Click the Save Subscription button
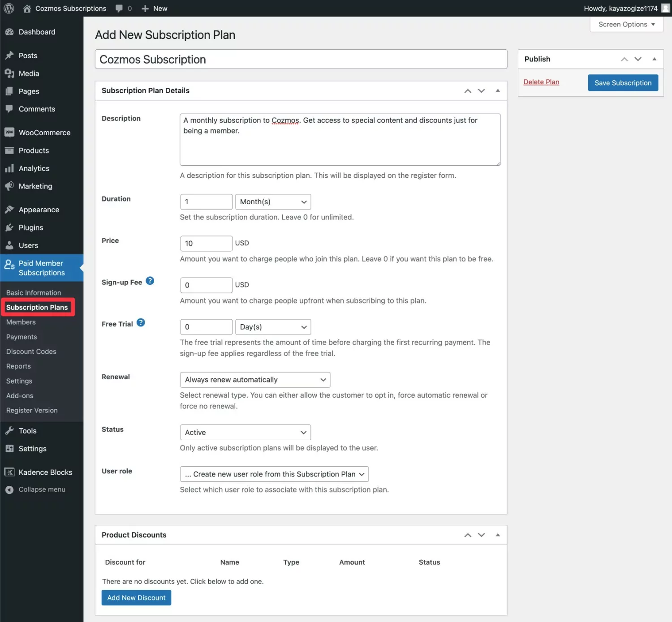This screenshot has width=672, height=622. [623, 83]
